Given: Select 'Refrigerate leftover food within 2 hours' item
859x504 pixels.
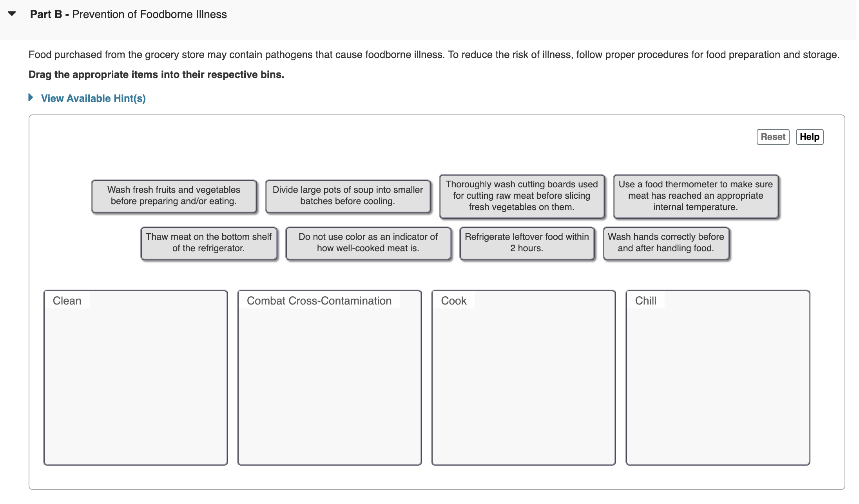Looking at the screenshot, I should tap(527, 243).
